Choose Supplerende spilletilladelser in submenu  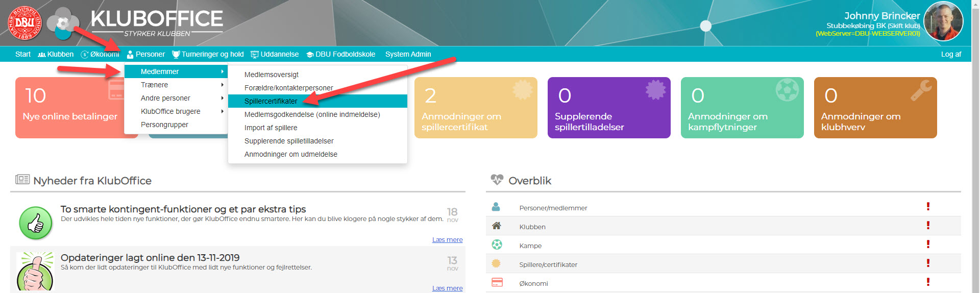coord(317,141)
